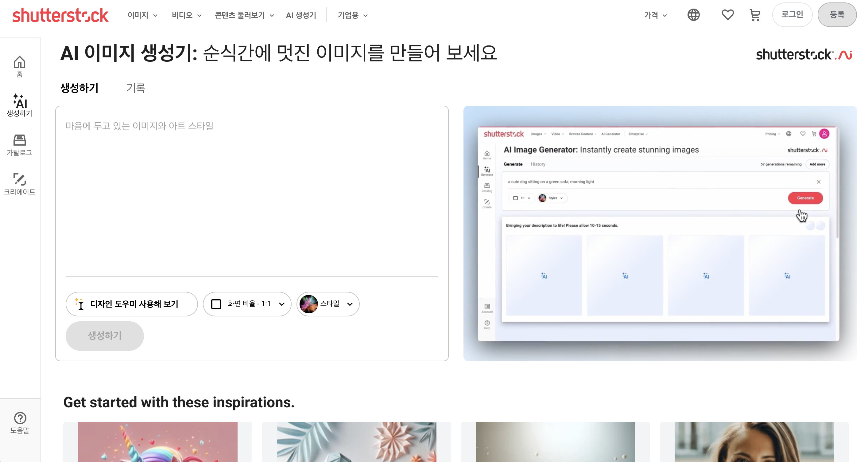Click the 스타일 color thumbnail preview
The image size is (868, 462).
click(309, 304)
